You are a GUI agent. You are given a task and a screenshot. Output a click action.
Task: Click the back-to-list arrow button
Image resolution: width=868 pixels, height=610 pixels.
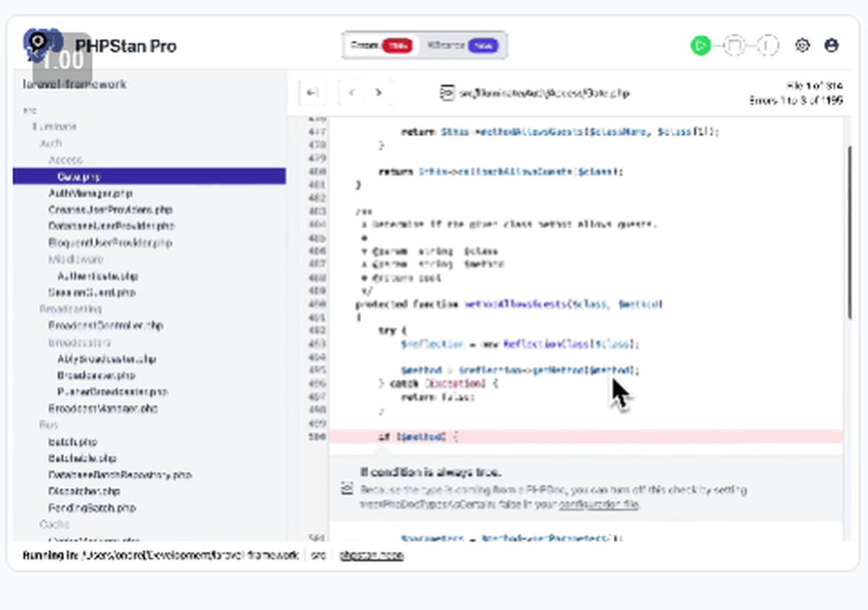[312, 93]
